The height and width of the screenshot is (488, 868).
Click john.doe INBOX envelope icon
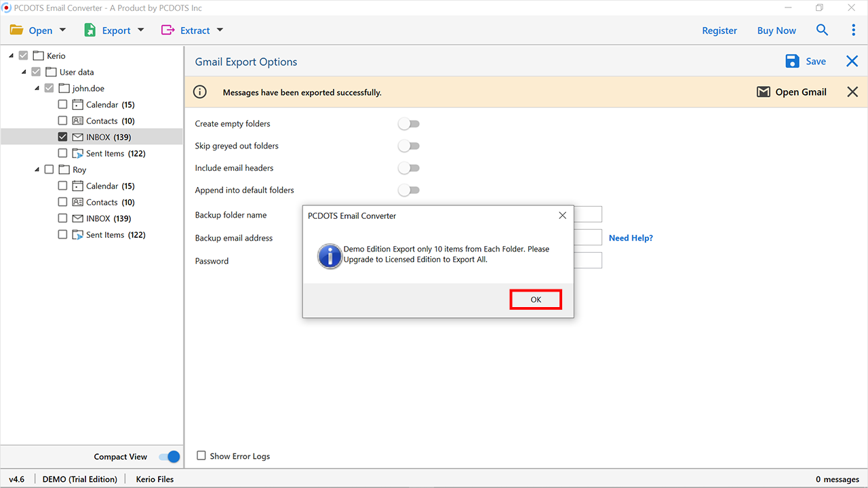(x=78, y=137)
